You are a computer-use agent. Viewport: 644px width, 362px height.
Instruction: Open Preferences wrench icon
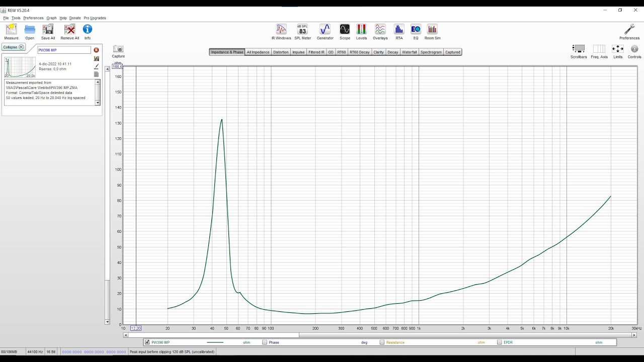point(629,29)
